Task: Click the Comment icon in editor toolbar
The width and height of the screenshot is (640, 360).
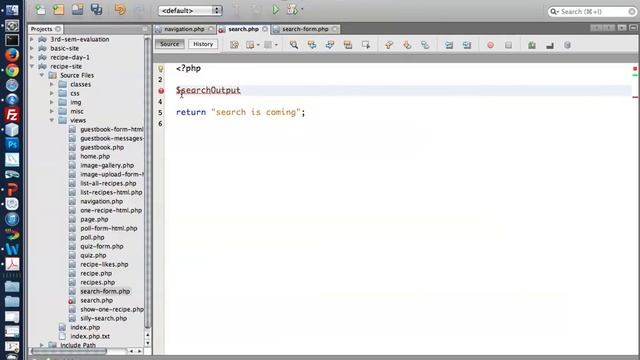Action: coord(532,45)
